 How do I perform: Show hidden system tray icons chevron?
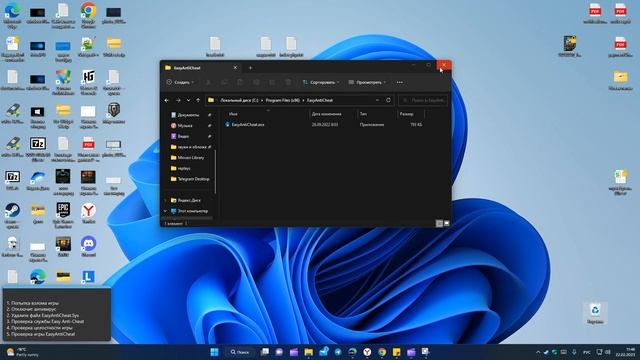tap(538, 352)
